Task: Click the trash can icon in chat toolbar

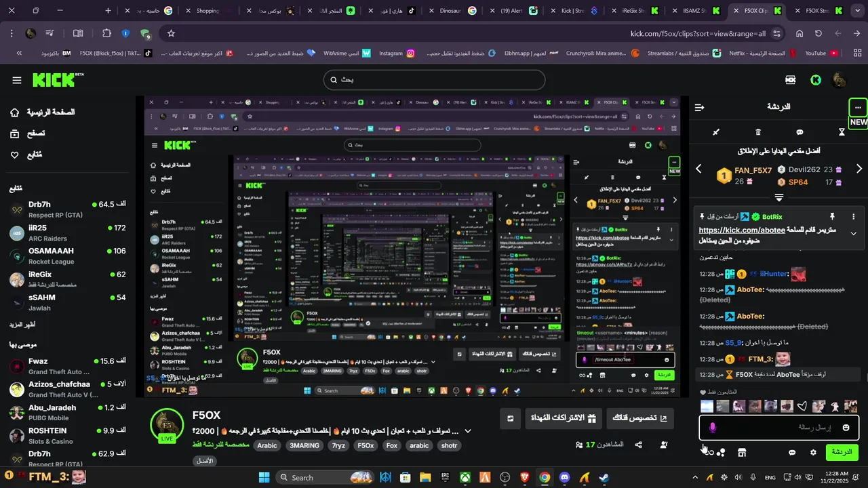Action: (758, 132)
